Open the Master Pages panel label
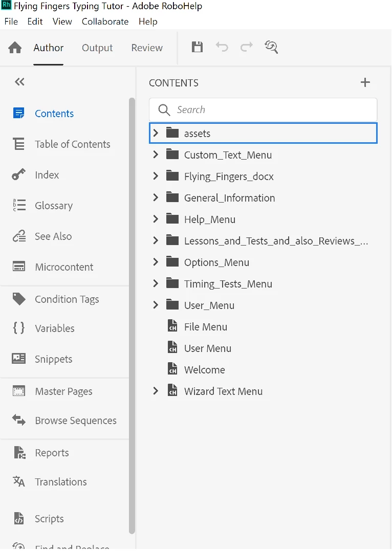Viewport: 392px width, 551px height. coord(63,391)
